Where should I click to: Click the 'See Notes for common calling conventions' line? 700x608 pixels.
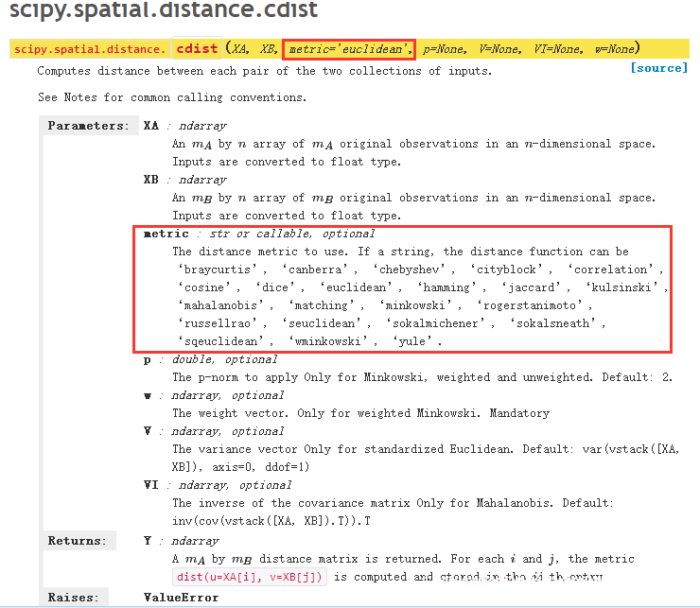[172, 97]
